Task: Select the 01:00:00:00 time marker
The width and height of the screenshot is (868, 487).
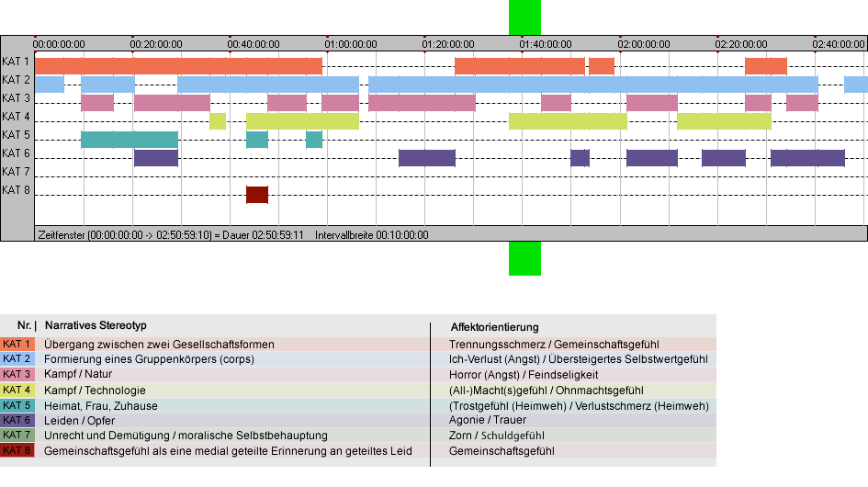Action: click(x=351, y=44)
